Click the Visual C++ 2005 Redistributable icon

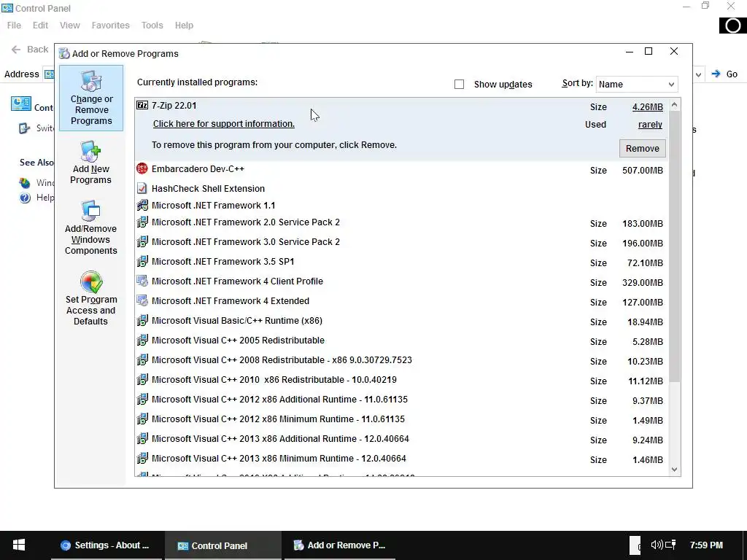pyautogui.click(x=142, y=340)
